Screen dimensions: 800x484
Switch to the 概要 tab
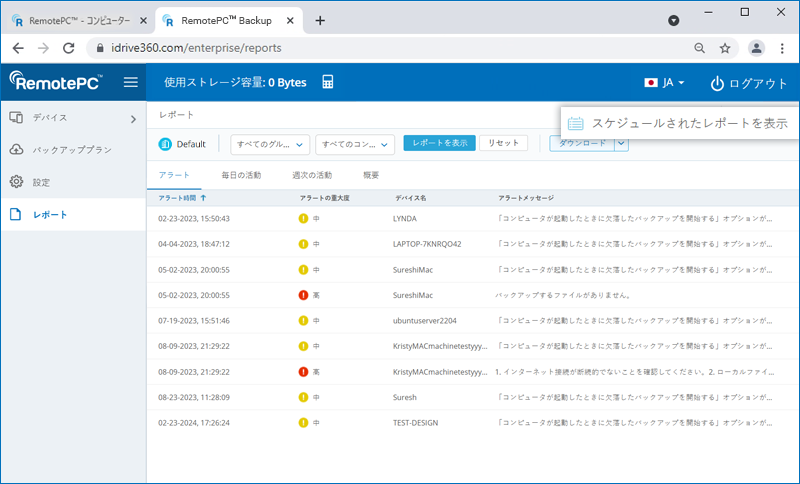(x=371, y=175)
